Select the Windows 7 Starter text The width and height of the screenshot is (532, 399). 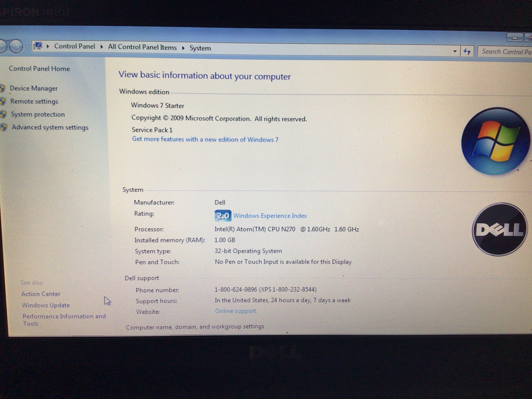pyautogui.click(x=158, y=105)
